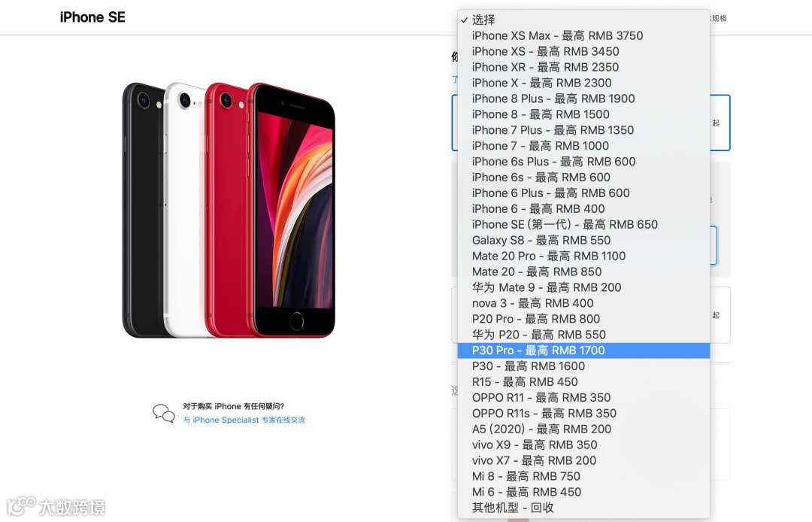Choose iPhone XR from the dropdown list
Viewport: 812px width, 522px height.
coord(583,68)
